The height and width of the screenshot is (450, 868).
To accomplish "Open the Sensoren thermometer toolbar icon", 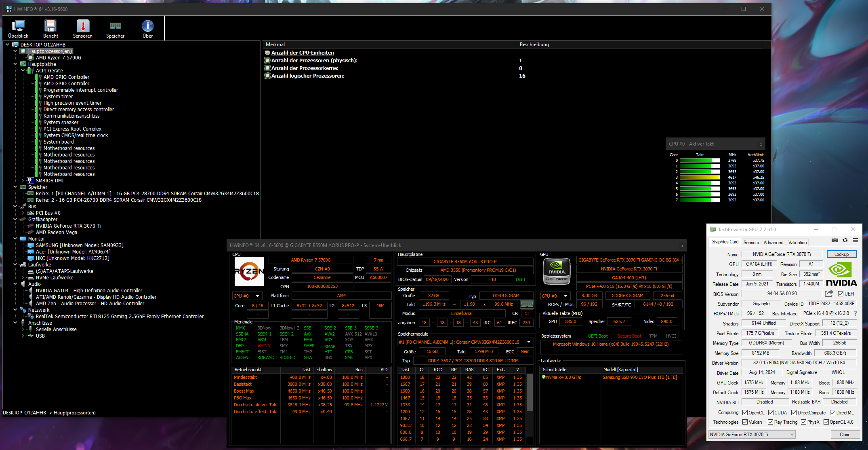I will pyautogui.click(x=83, y=27).
